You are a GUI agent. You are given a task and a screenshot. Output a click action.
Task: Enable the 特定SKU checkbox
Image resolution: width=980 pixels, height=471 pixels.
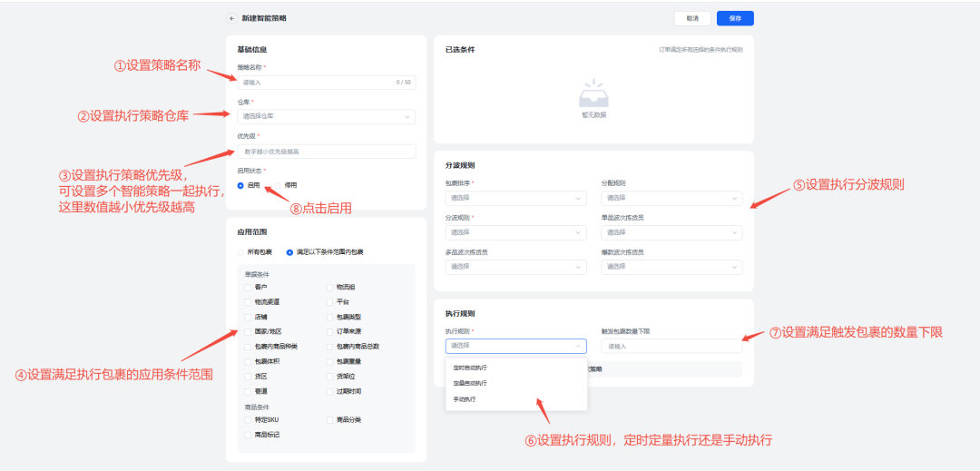point(248,420)
